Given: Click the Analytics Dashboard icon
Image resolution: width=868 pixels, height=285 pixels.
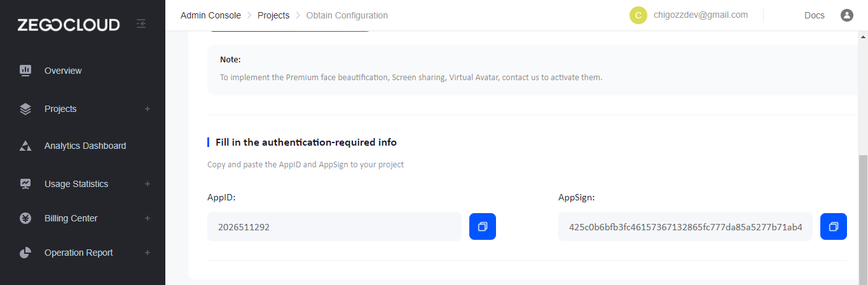Looking at the screenshot, I should coord(25,146).
